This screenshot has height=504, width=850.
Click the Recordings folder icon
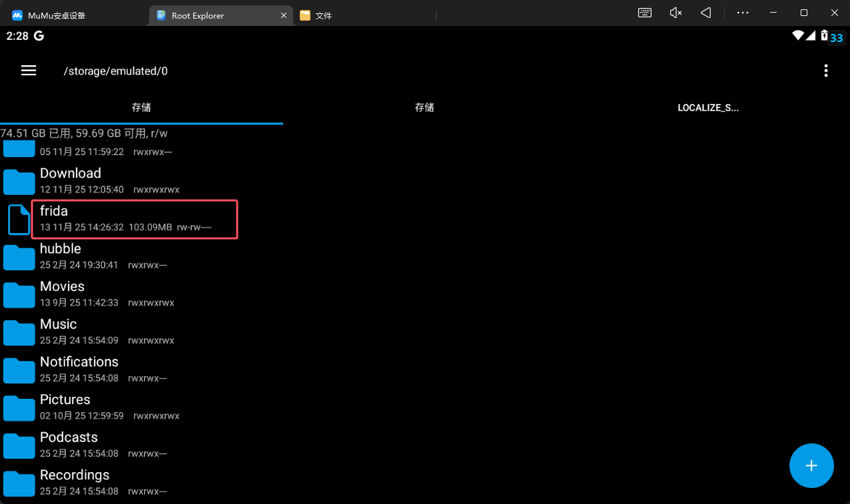click(x=19, y=483)
